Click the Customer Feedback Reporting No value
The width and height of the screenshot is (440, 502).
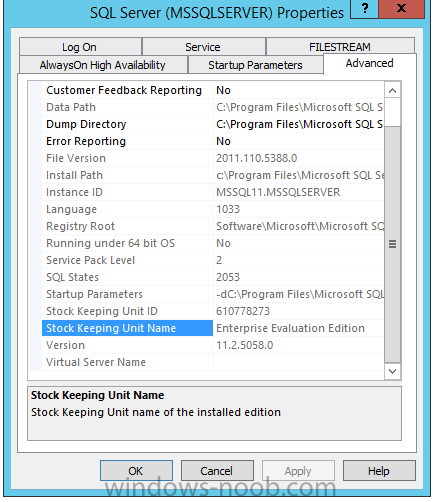pos(223,90)
